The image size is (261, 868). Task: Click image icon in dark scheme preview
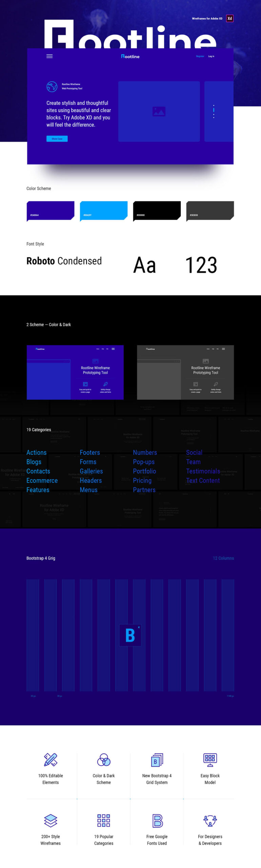[x=206, y=361]
